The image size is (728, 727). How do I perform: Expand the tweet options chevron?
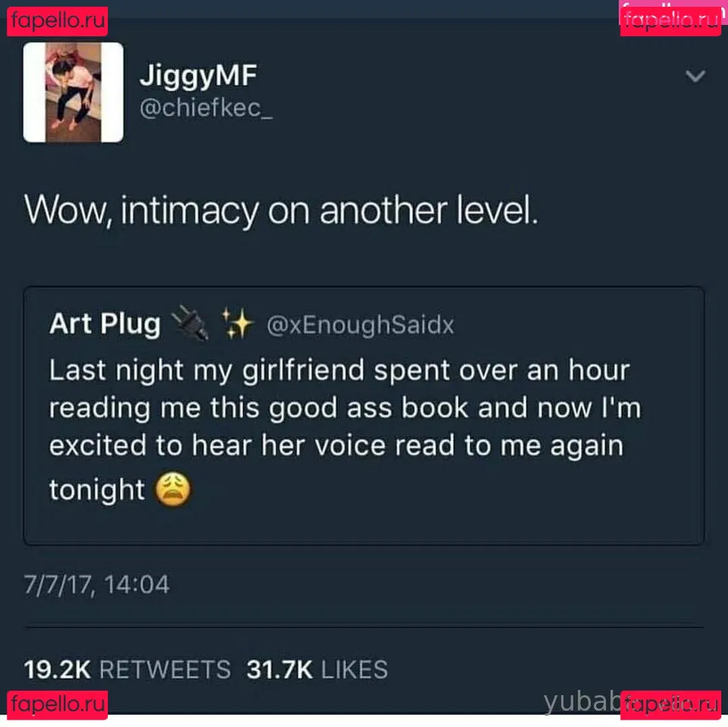click(695, 75)
